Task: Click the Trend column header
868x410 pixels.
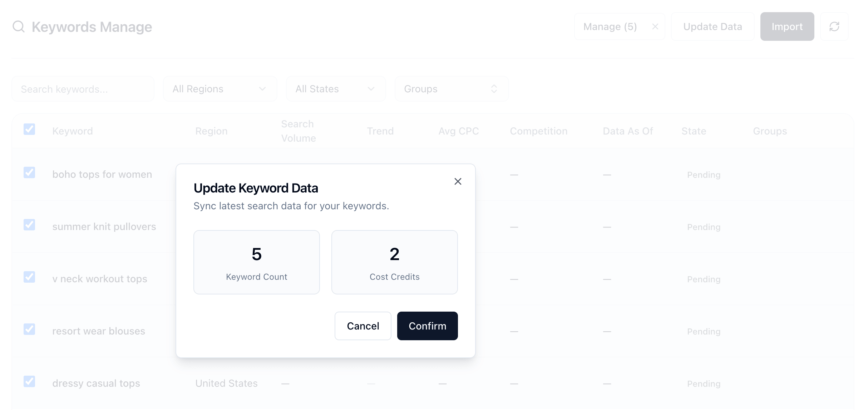Action: [x=380, y=131]
